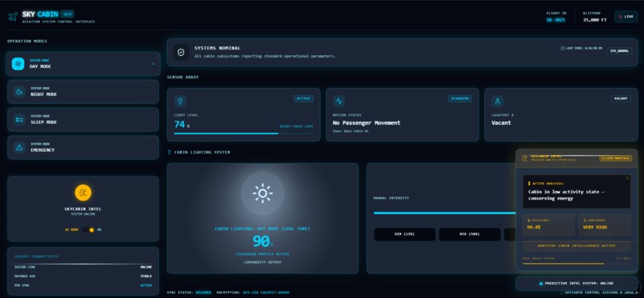Screen dimensions: 644x298
Task: Click the bed icon on Sleep Mode
Action: tap(19, 120)
